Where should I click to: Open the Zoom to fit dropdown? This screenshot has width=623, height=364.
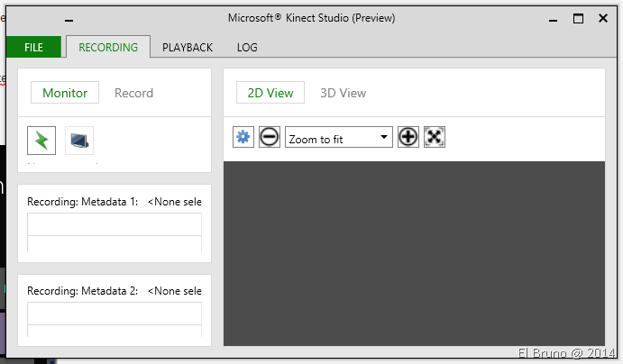(339, 138)
